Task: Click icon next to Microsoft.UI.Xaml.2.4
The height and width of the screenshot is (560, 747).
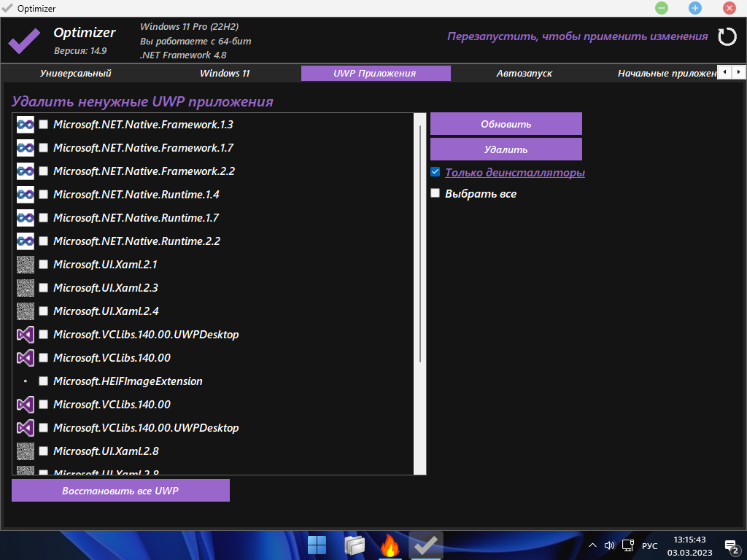Action: coord(26,311)
